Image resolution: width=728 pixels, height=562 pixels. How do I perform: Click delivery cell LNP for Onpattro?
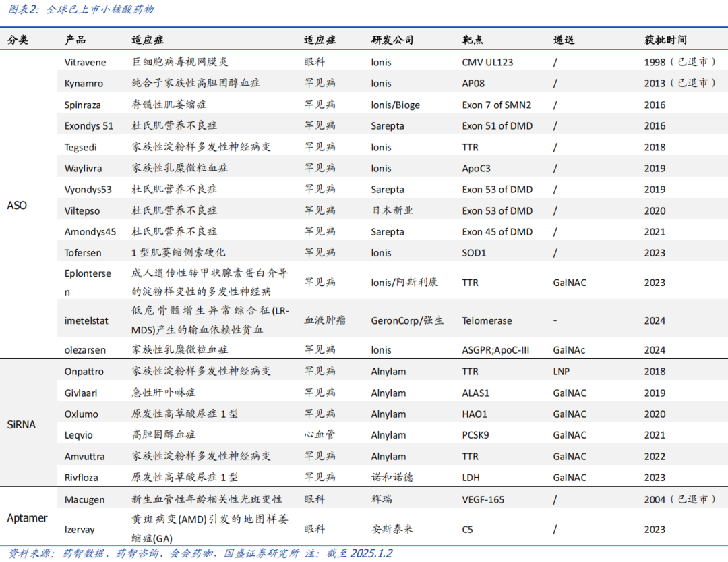[x=562, y=372]
